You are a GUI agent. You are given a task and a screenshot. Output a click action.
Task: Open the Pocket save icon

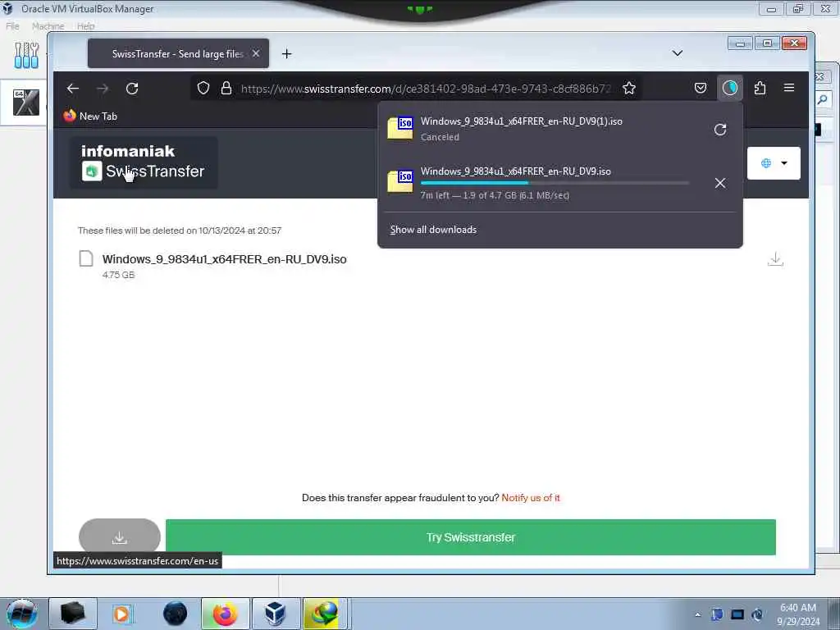click(x=701, y=88)
